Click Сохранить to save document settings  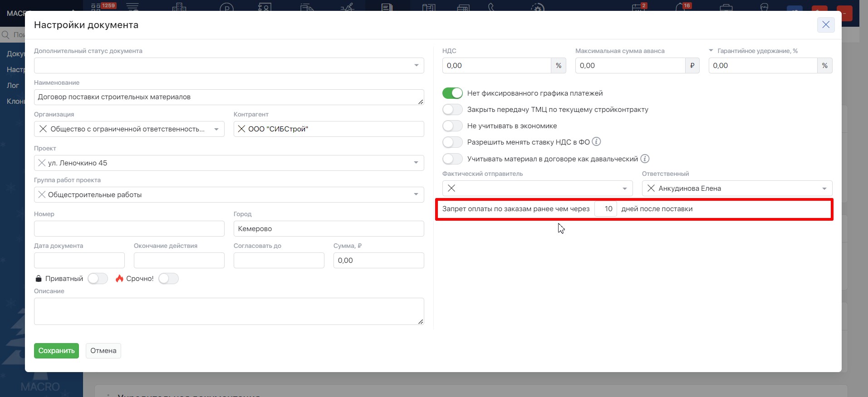[x=56, y=351]
